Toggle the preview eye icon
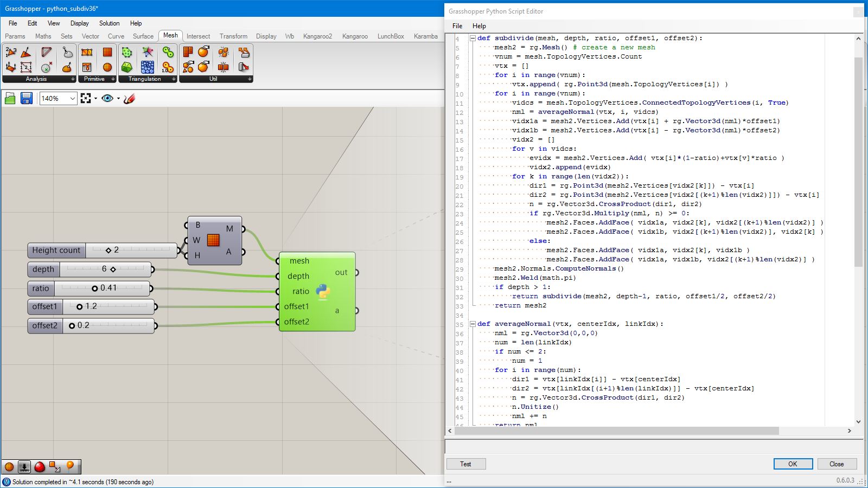This screenshot has height=488, width=868. (107, 98)
